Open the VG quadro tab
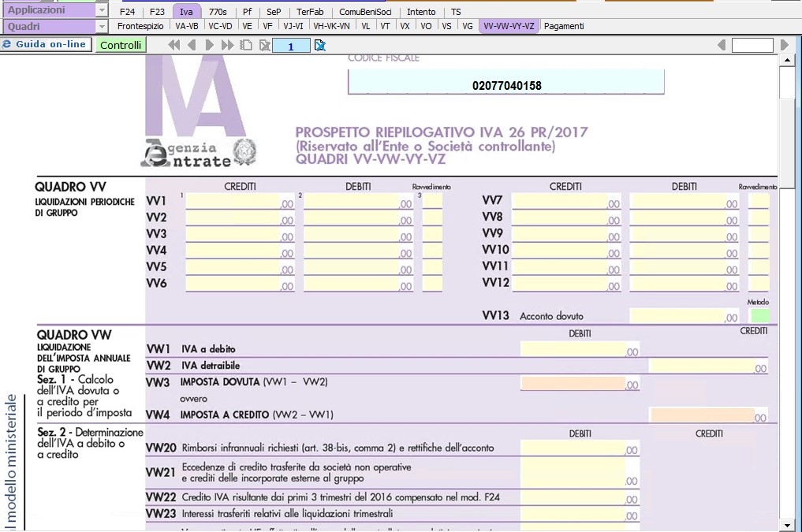This screenshot has width=802, height=532. coord(468,26)
